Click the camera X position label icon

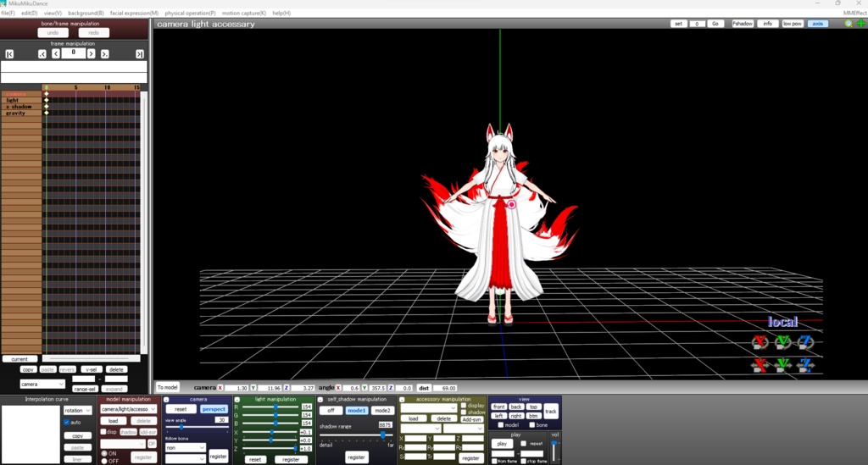coord(220,388)
